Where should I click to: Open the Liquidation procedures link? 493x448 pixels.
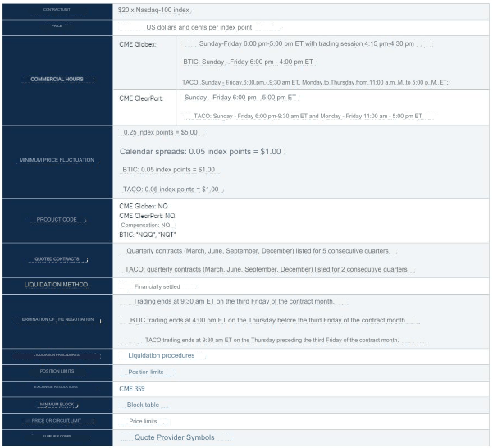pyautogui.click(x=161, y=355)
